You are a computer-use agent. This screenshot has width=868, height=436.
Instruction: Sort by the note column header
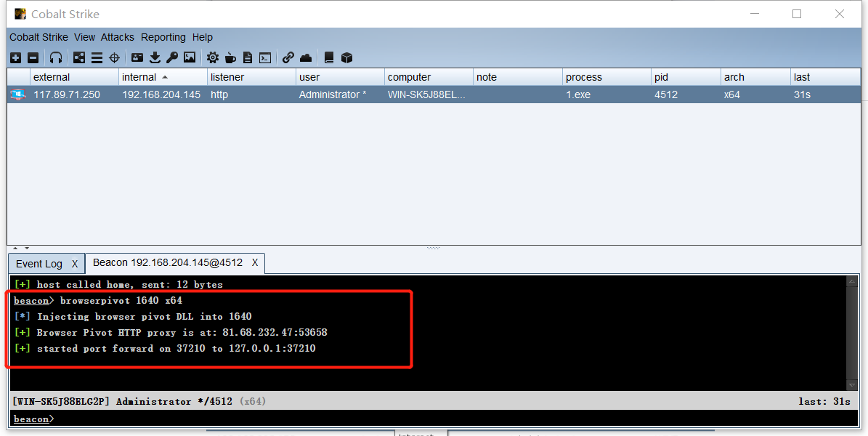tap(518, 77)
